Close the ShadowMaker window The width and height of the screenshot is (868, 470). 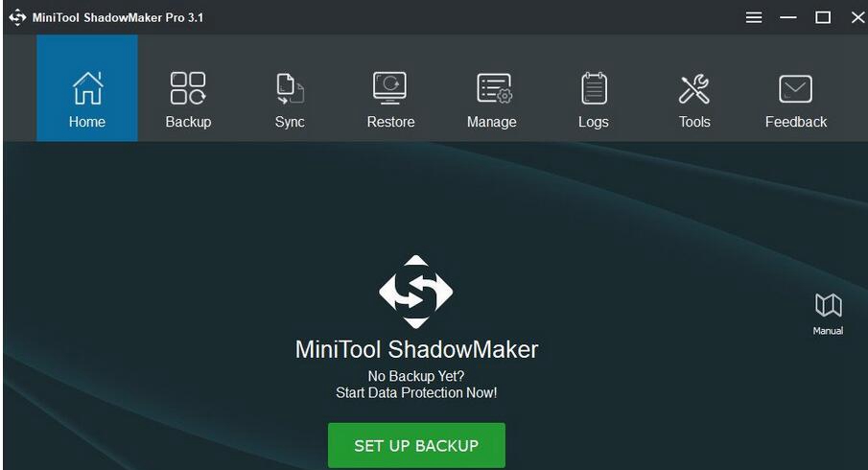click(857, 17)
